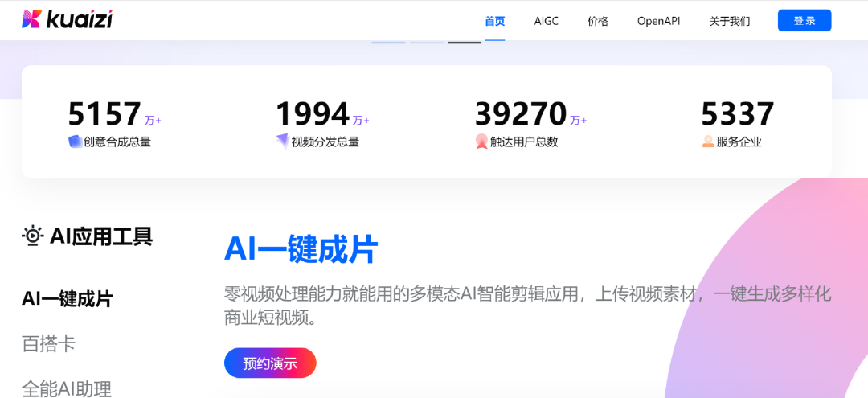Click the 服务企业 person icon
Screen dimensions: 868x398
[708, 142]
